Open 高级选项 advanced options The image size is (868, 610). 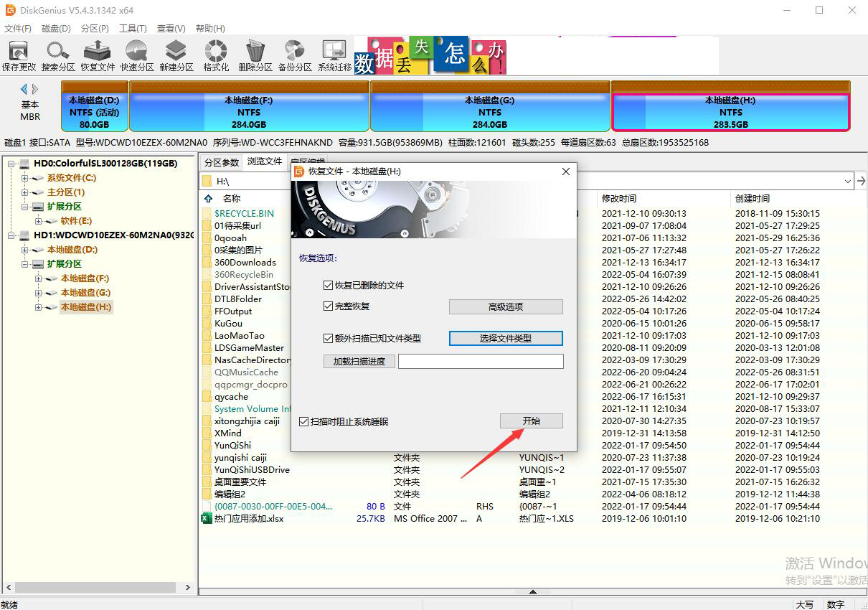click(x=506, y=306)
